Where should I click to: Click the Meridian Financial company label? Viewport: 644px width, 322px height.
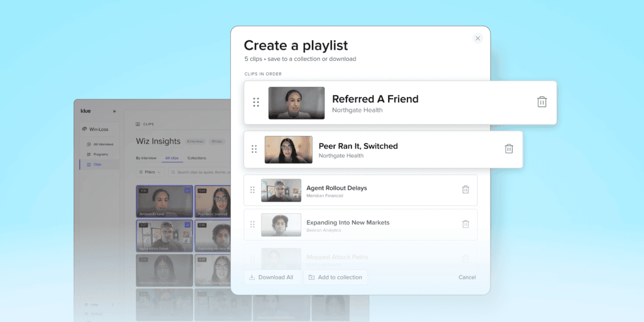[x=325, y=196]
